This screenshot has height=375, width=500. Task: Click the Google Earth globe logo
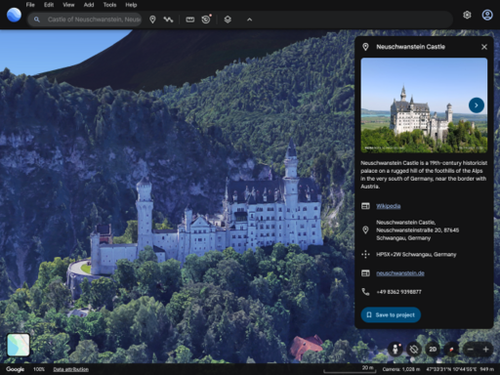coord(14,15)
